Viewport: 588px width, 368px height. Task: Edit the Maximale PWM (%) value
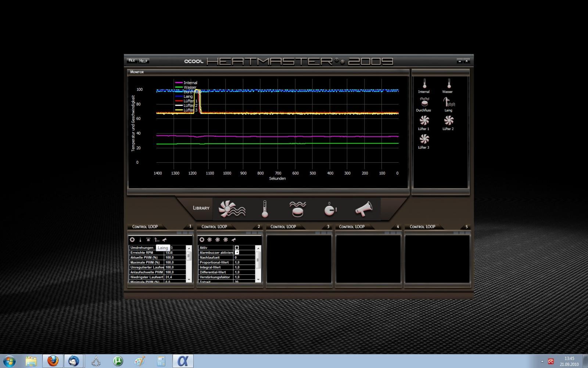[175, 262]
